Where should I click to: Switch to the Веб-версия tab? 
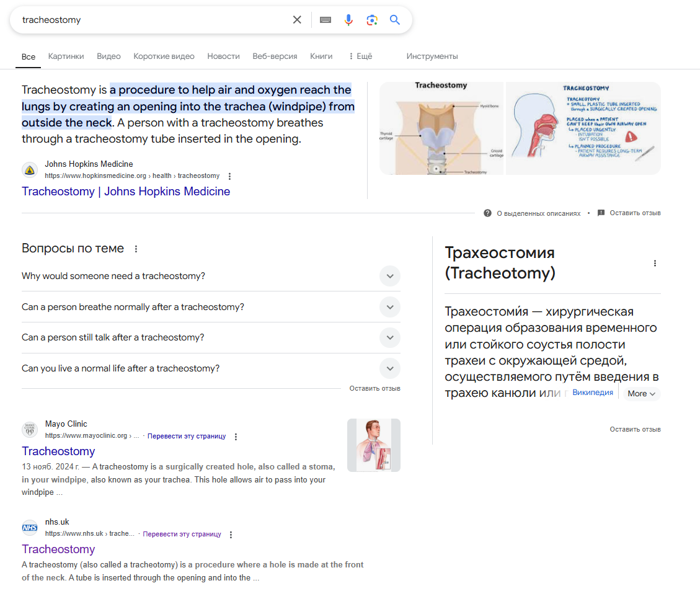275,56
